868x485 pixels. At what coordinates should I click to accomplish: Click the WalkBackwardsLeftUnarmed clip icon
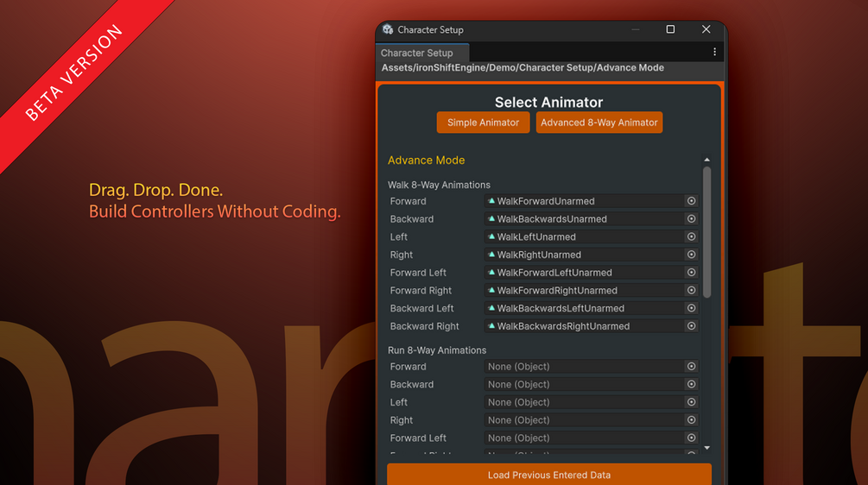click(x=491, y=308)
